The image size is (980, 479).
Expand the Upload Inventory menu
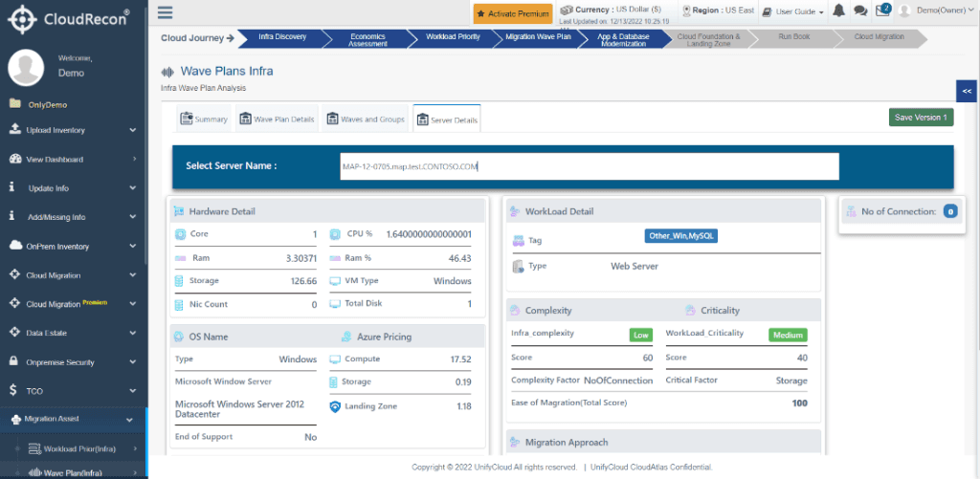tap(132, 130)
